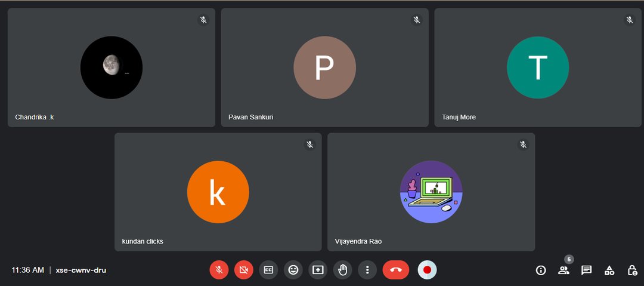Open the emoji reactions button
644x286 pixels.
click(293, 270)
